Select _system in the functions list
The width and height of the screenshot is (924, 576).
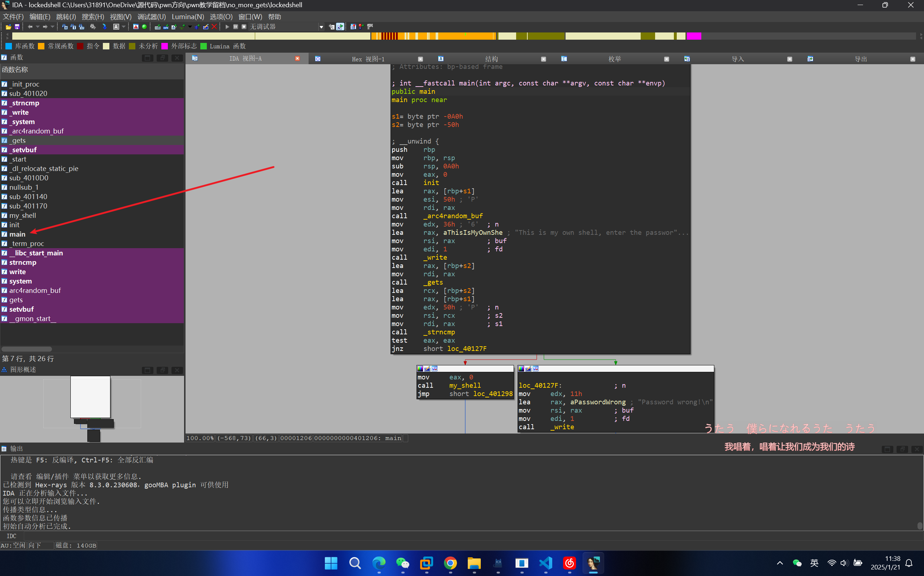click(92, 122)
